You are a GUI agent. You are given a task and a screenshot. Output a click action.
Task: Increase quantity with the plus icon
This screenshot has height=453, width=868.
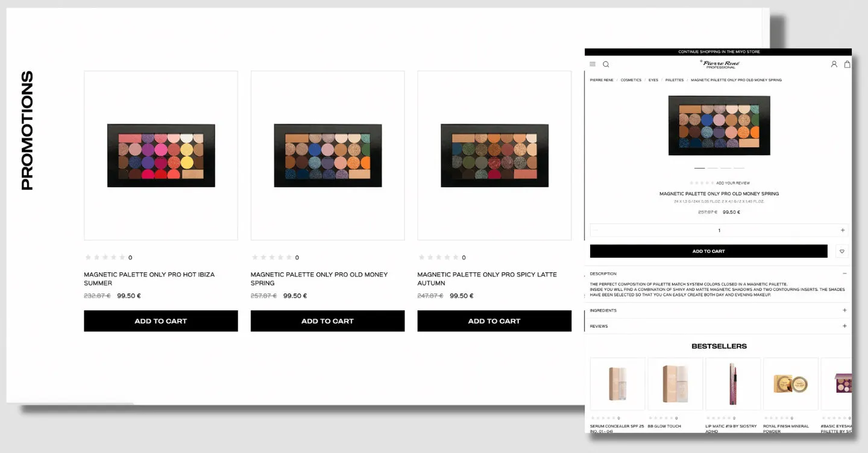click(x=843, y=230)
